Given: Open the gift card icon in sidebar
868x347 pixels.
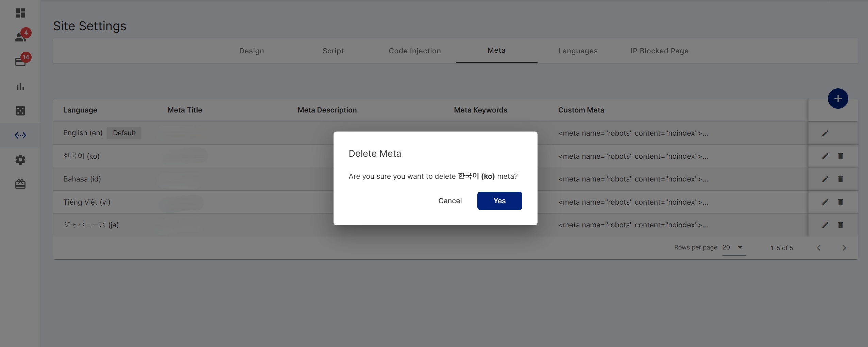Looking at the screenshot, I should pyautogui.click(x=20, y=184).
